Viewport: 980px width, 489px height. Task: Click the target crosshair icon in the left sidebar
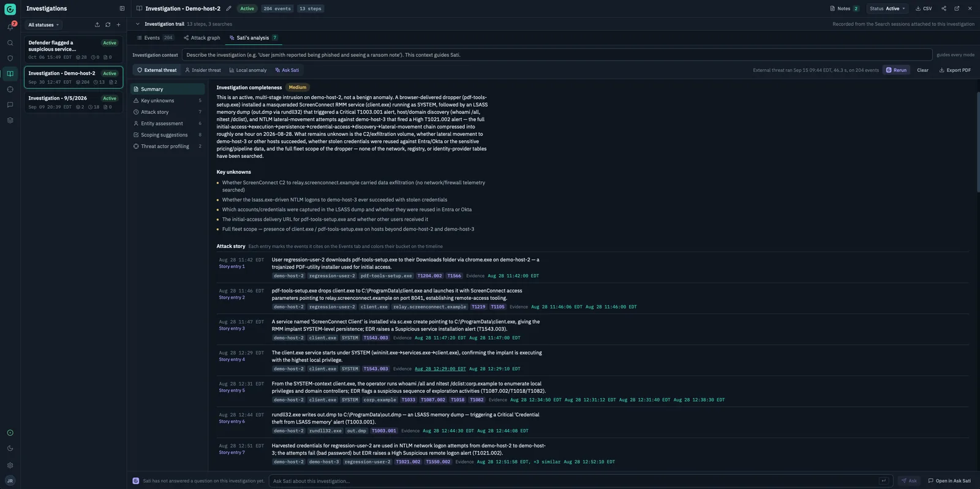[10, 89]
